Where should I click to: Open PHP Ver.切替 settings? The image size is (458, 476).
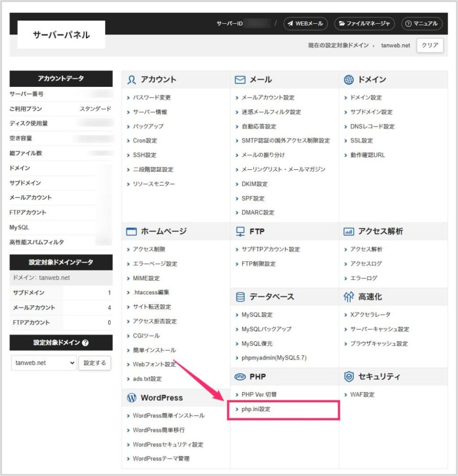pyautogui.click(x=259, y=394)
